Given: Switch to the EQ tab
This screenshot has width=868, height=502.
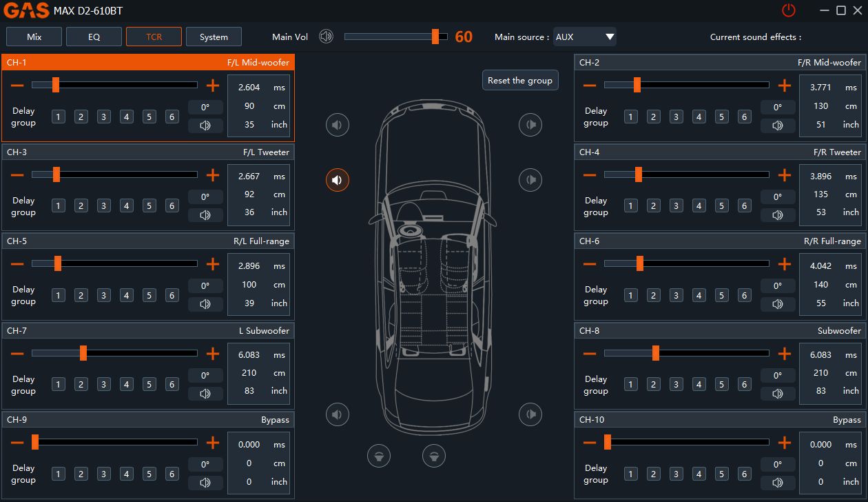Looking at the screenshot, I should tap(94, 37).
